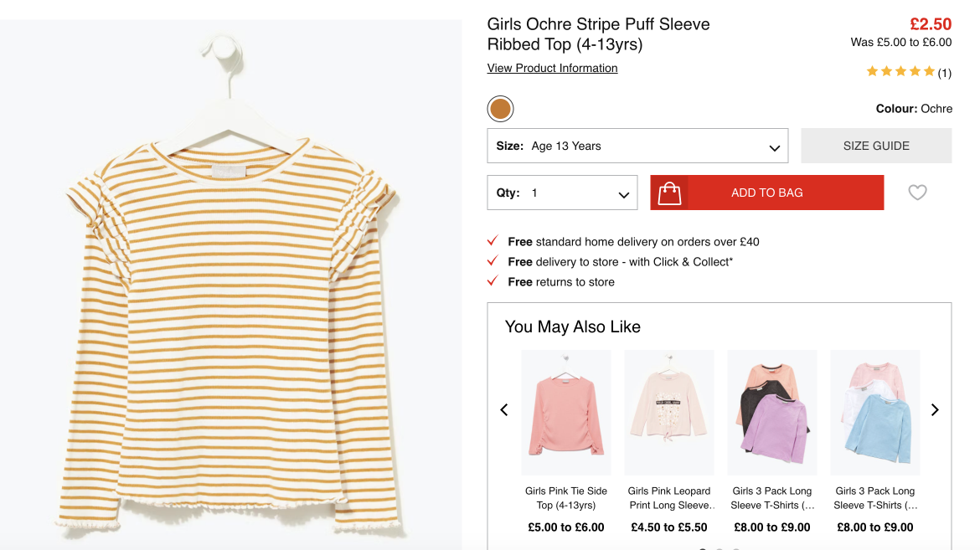Open the five-star rating reviews
This screenshot has height=550, width=980.
900,71
